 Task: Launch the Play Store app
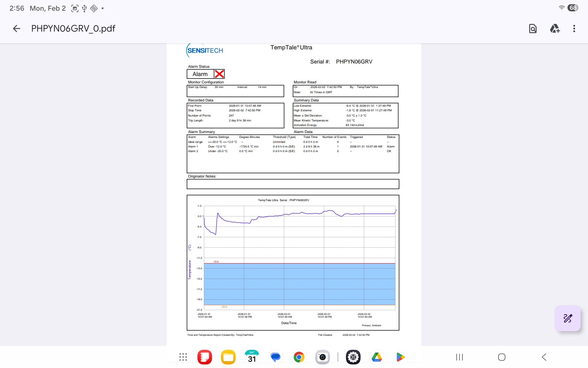[400, 357]
